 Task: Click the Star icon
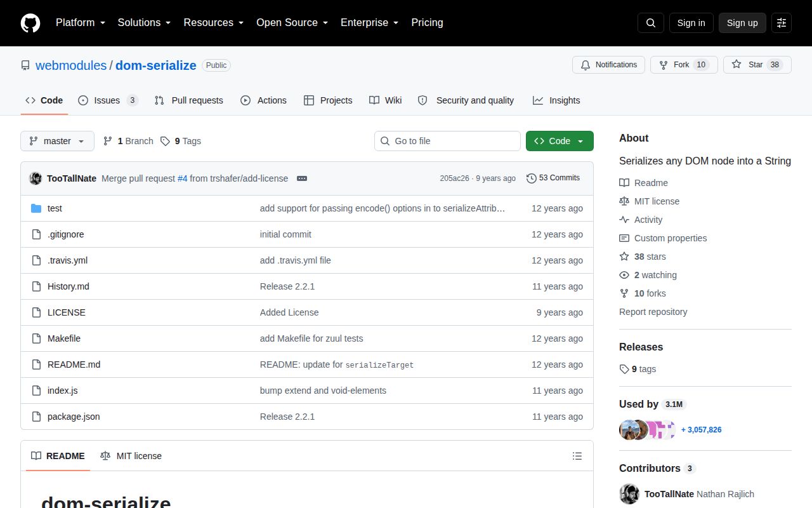click(x=737, y=65)
